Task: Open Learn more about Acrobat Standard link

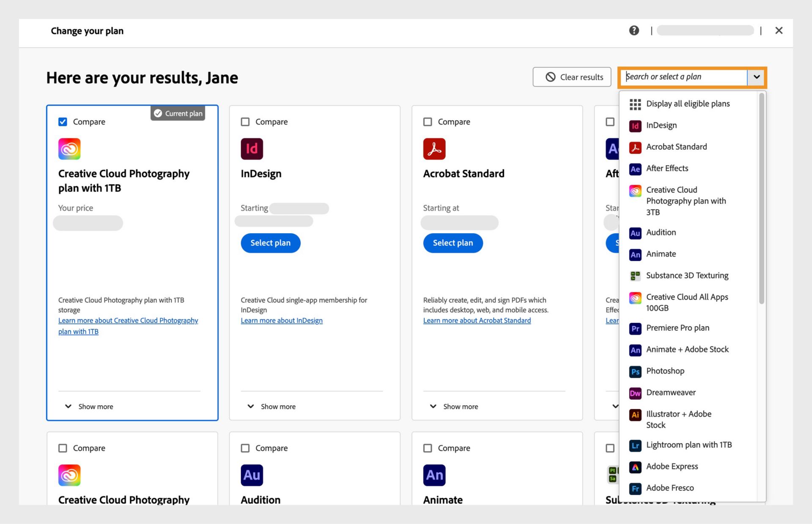Action: click(x=477, y=321)
